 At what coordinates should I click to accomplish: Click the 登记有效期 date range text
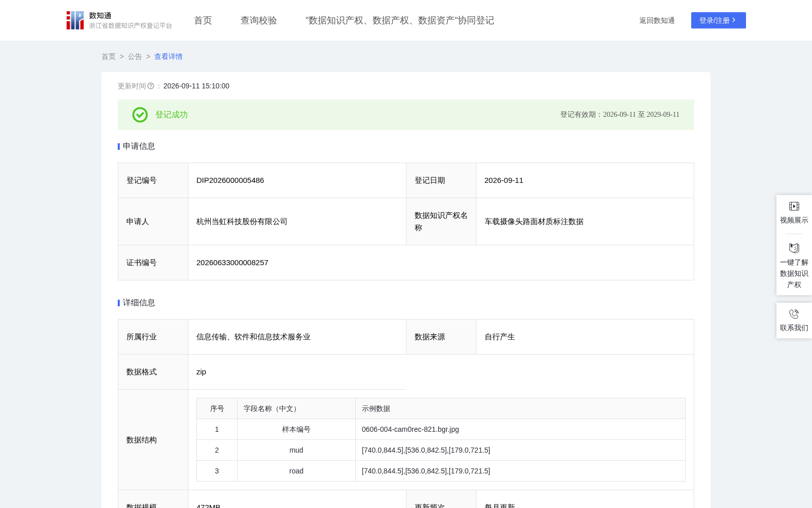(x=620, y=115)
